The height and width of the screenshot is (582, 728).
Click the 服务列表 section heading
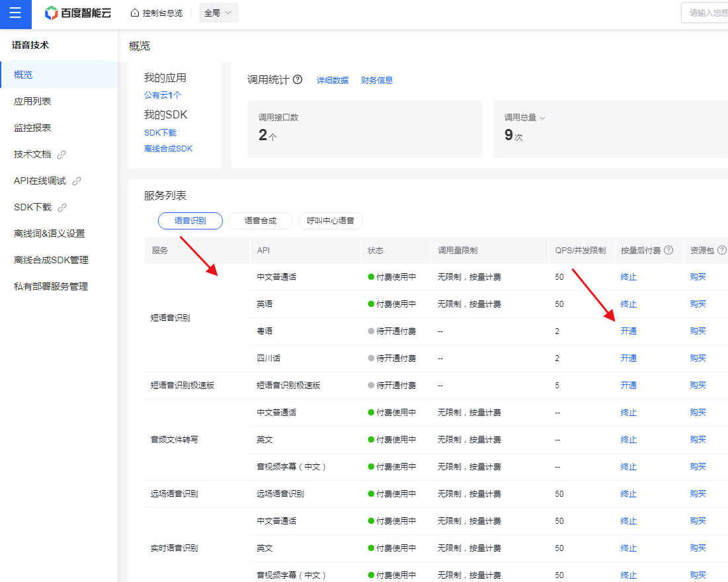(165, 196)
